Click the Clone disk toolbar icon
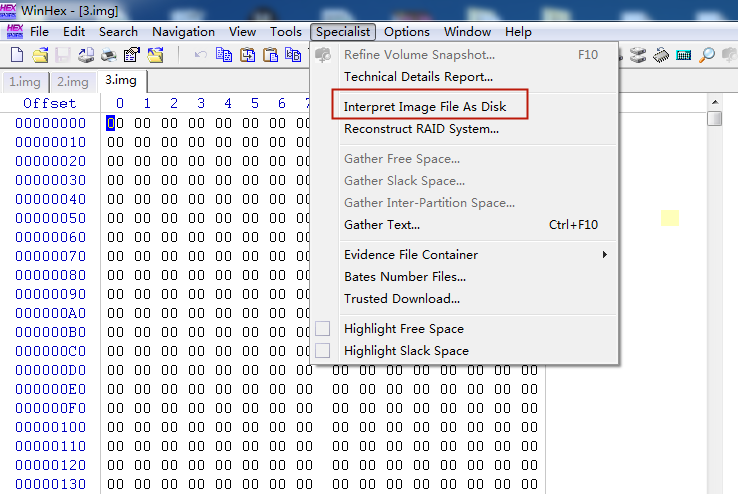 pos(638,55)
